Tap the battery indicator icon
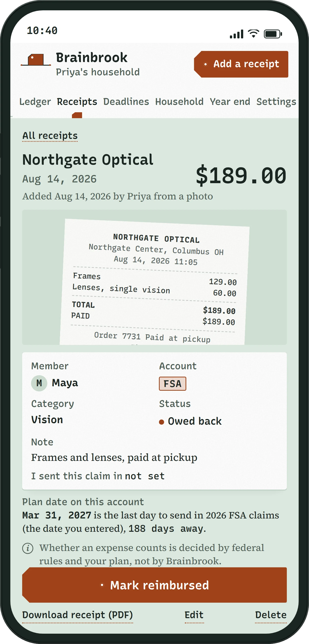 273,34
